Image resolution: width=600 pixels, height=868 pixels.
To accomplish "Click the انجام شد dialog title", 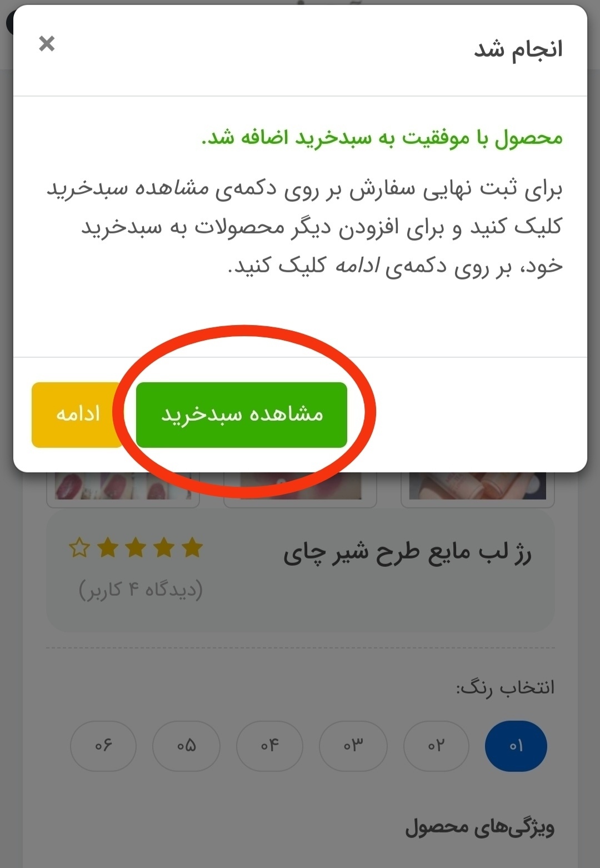I will (518, 49).
